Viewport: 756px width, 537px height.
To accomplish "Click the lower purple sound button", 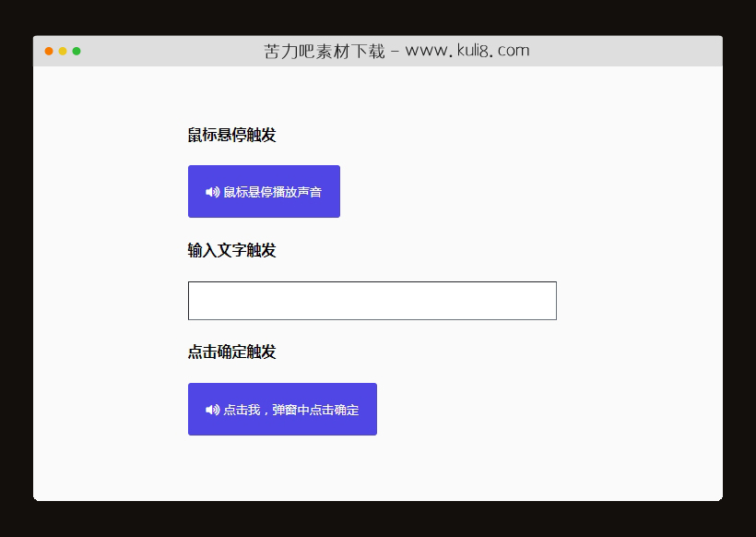I will coord(281,409).
